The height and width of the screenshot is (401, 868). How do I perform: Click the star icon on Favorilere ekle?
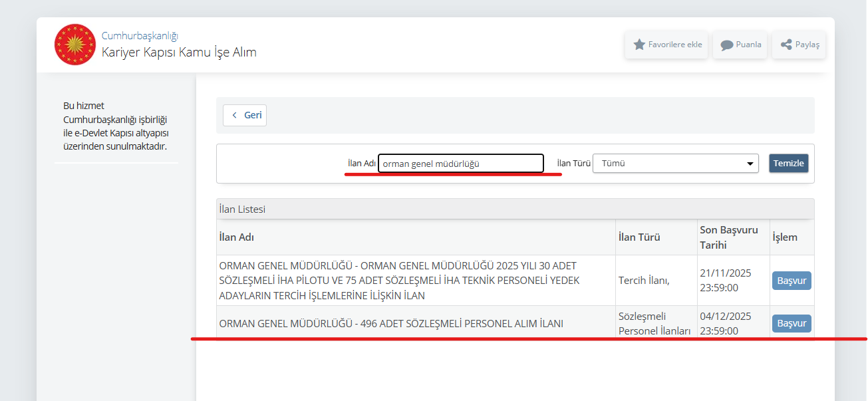click(x=639, y=45)
